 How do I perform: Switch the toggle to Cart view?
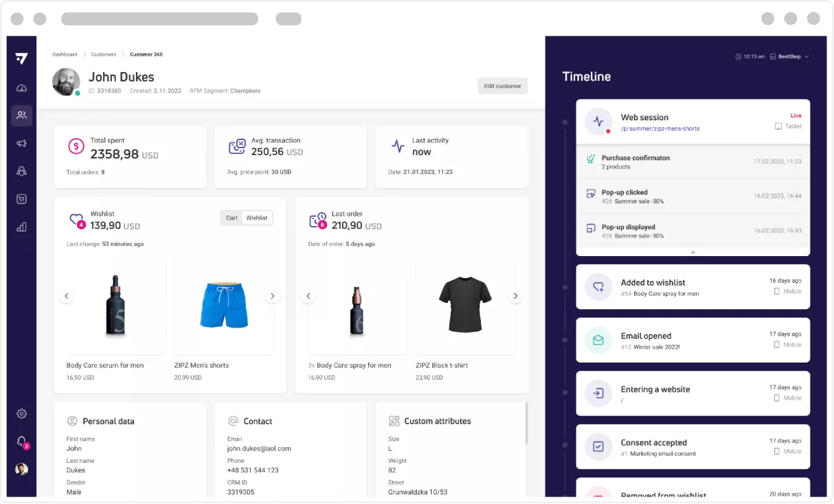[x=232, y=218]
